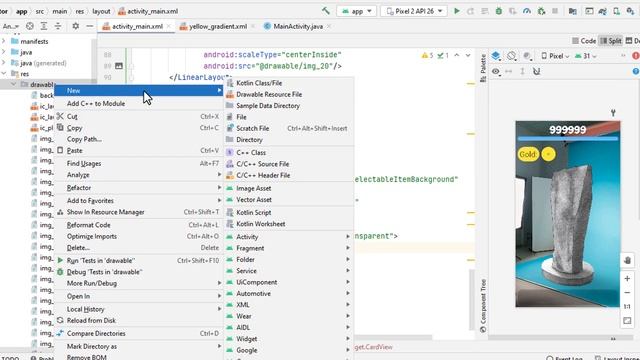640x360 pixels.
Task: Collapse the drawable folder
Action: 14,84
